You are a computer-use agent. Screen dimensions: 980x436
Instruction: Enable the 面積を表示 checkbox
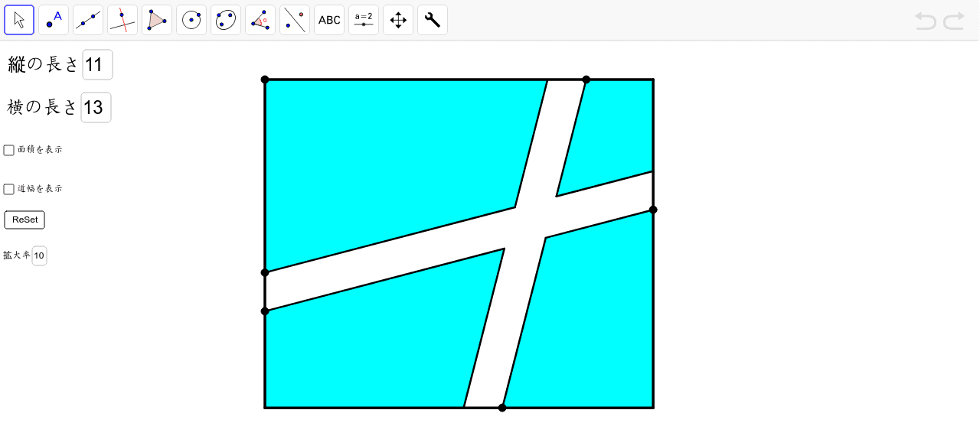9,150
